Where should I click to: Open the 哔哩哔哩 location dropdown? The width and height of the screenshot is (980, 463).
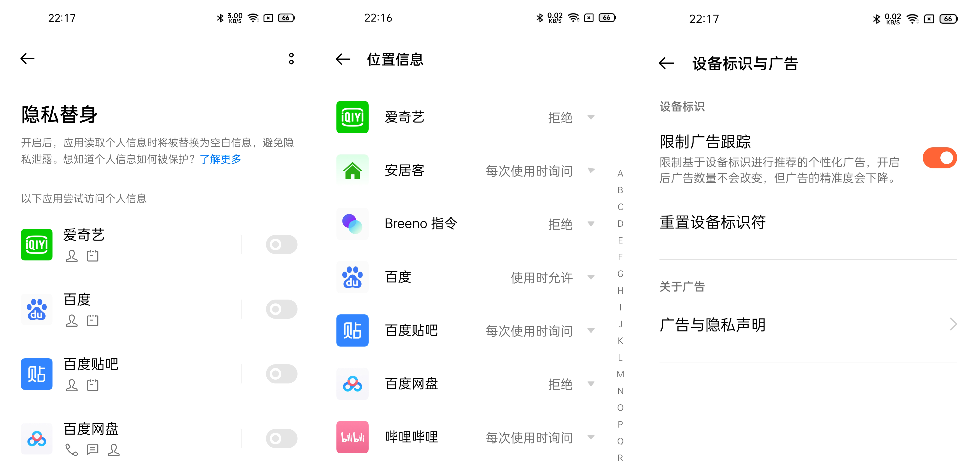click(x=591, y=437)
